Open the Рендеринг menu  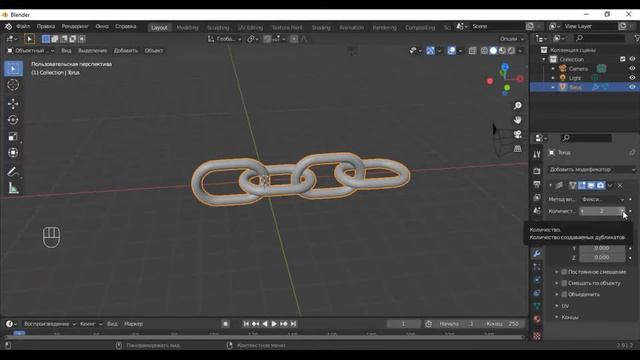[x=75, y=26]
